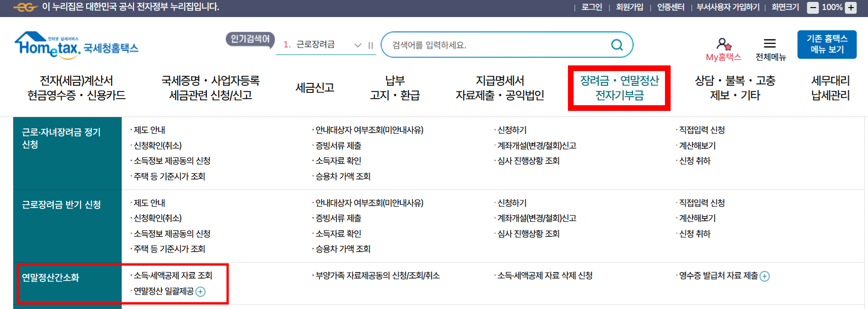Click the e-government logo icon
Screen dimensions: 868x309
click(x=26, y=7)
